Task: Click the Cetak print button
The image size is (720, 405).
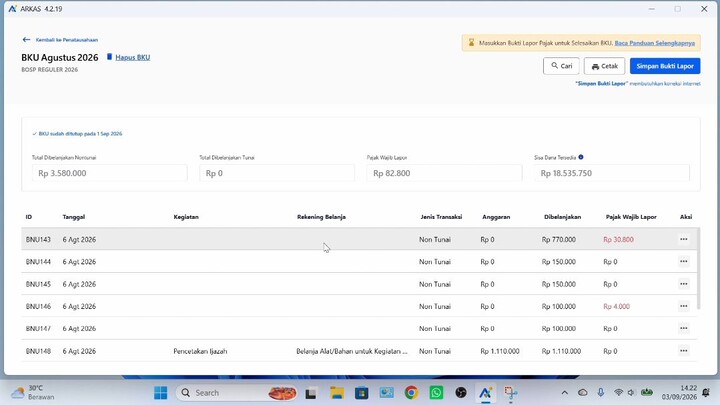Action: tap(604, 66)
